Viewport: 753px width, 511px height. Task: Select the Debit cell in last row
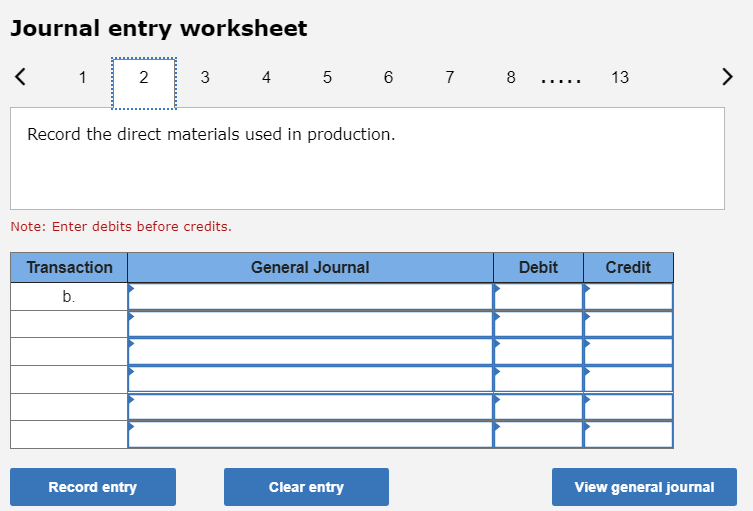point(538,435)
